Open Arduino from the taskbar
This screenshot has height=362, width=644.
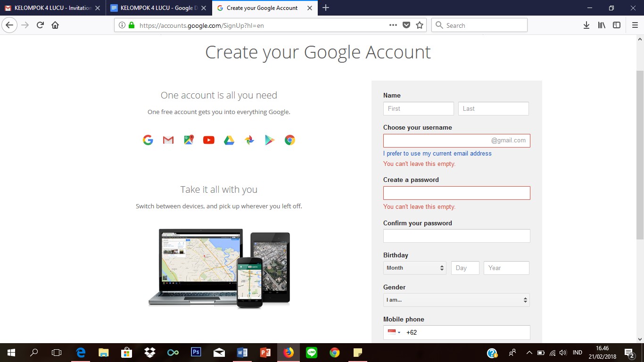click(x=173, y=352)
